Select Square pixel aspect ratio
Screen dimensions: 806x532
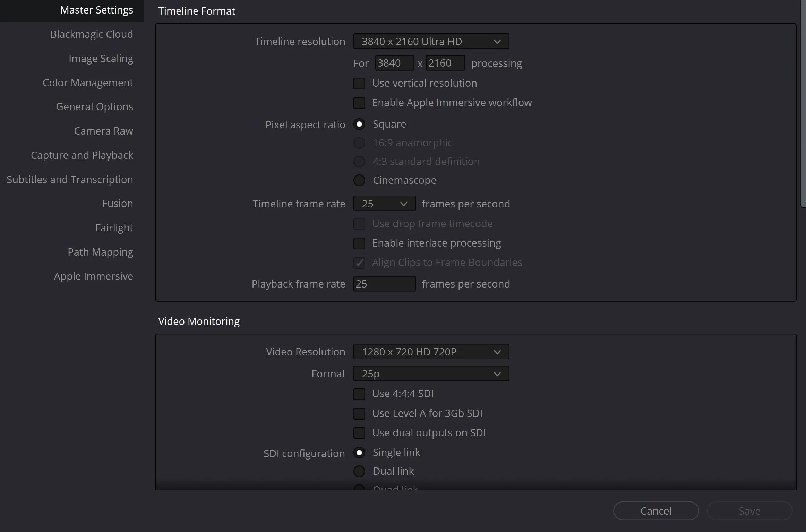click(x=359, y=124)
